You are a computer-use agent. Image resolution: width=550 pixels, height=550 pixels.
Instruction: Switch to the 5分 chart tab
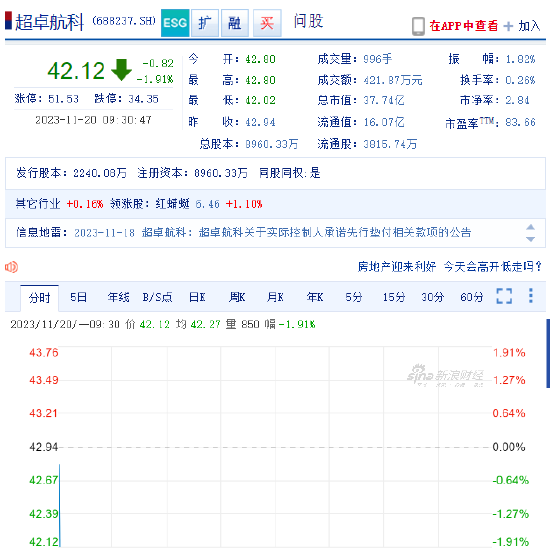[354, 297]
